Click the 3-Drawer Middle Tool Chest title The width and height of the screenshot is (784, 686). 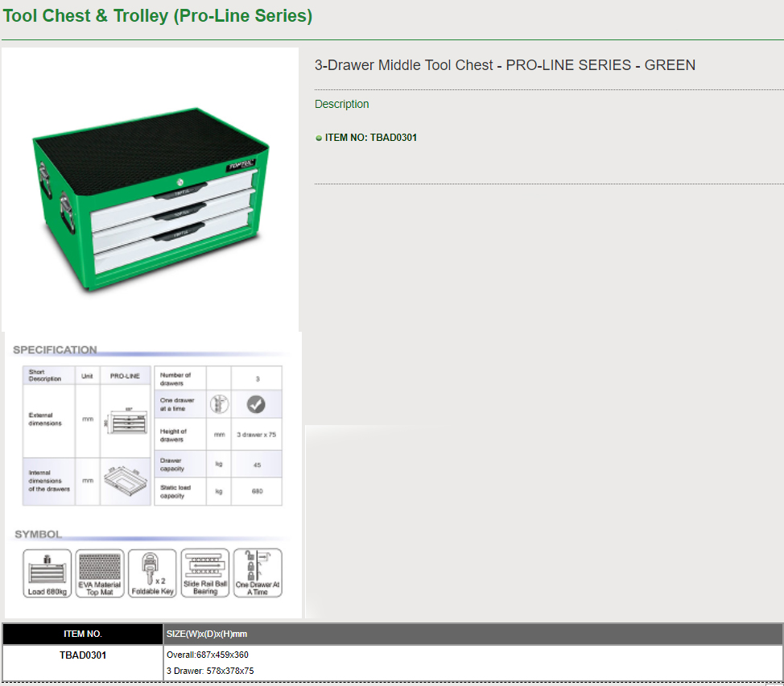[x=505, y=65]
